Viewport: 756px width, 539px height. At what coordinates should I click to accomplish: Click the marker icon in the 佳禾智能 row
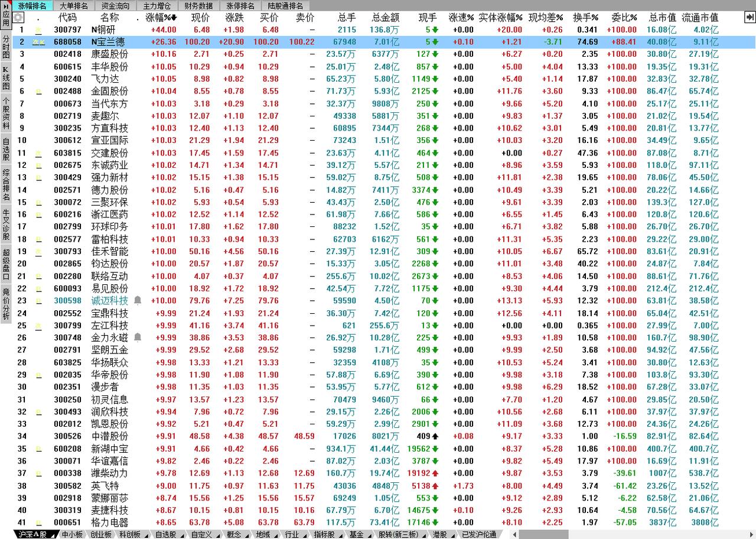click(38, 252)
